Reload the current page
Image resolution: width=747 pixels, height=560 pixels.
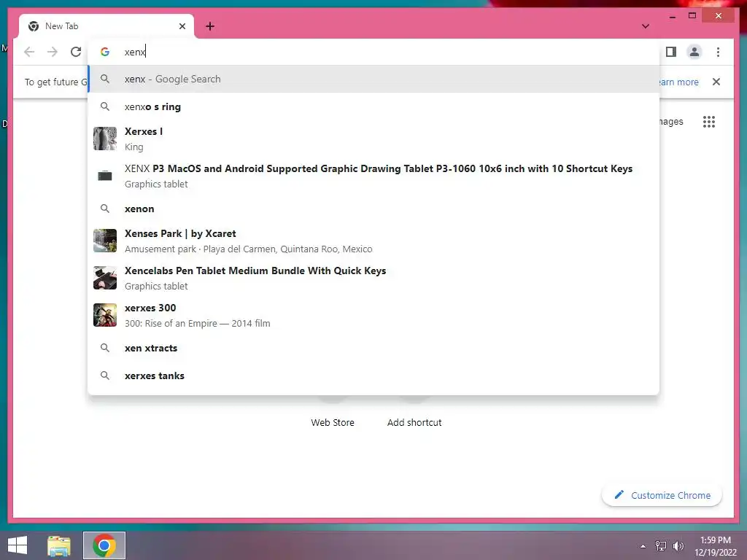click(x=76, y=52)
